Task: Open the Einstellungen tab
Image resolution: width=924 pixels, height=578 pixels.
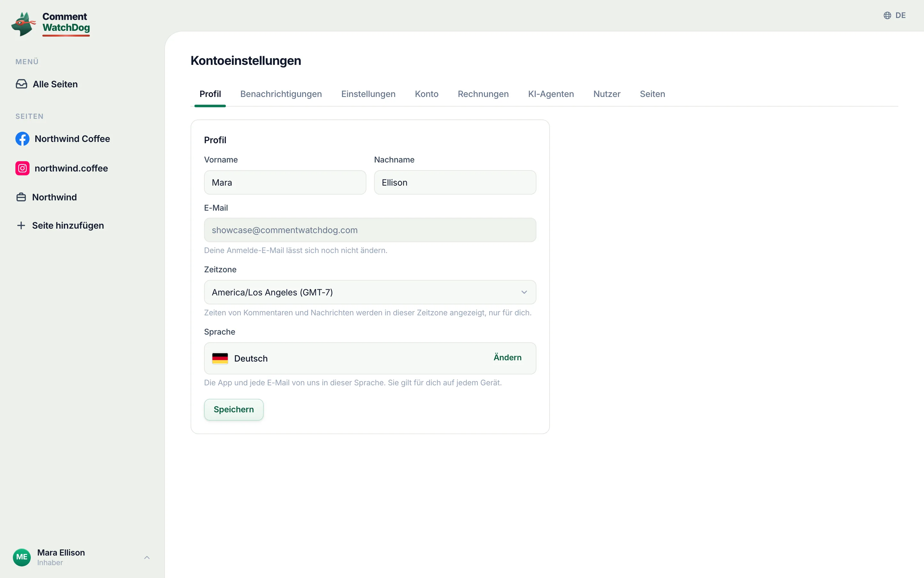Action: [368, 94]
